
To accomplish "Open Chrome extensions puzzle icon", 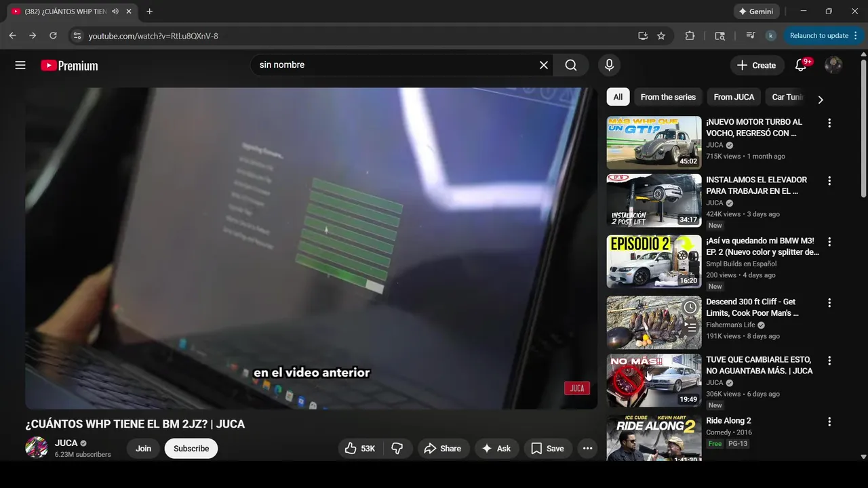I will click(690, 36).
